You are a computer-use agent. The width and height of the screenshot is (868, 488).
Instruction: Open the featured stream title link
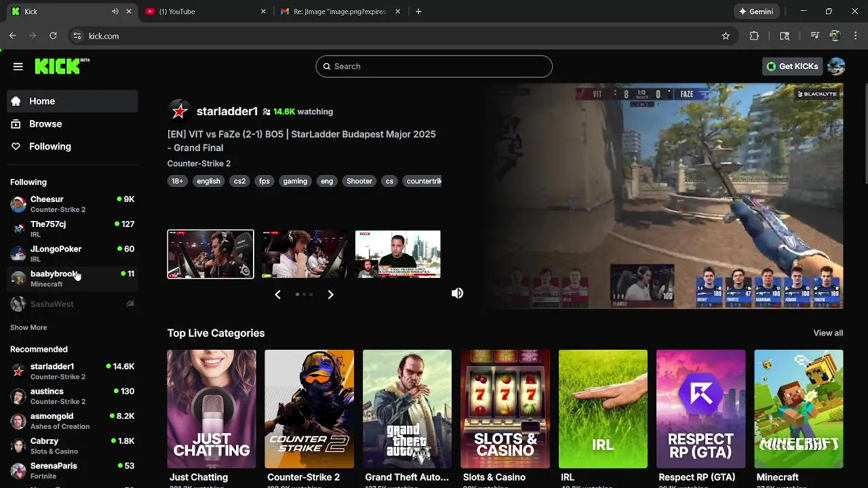(301, 141)
